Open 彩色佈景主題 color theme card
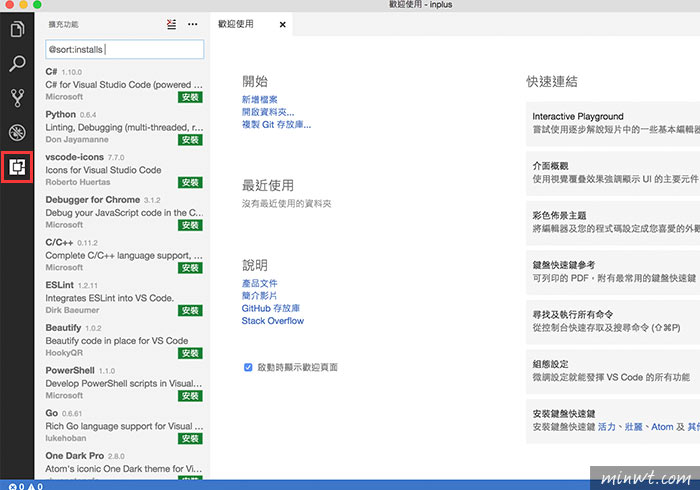The image size is (700, 490). tap(613, 222)
